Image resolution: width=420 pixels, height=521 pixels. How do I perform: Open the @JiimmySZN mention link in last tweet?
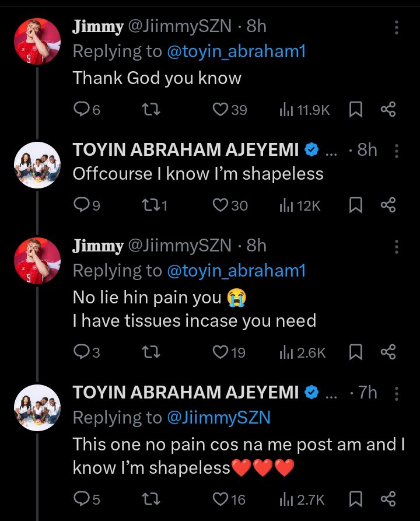218,418
